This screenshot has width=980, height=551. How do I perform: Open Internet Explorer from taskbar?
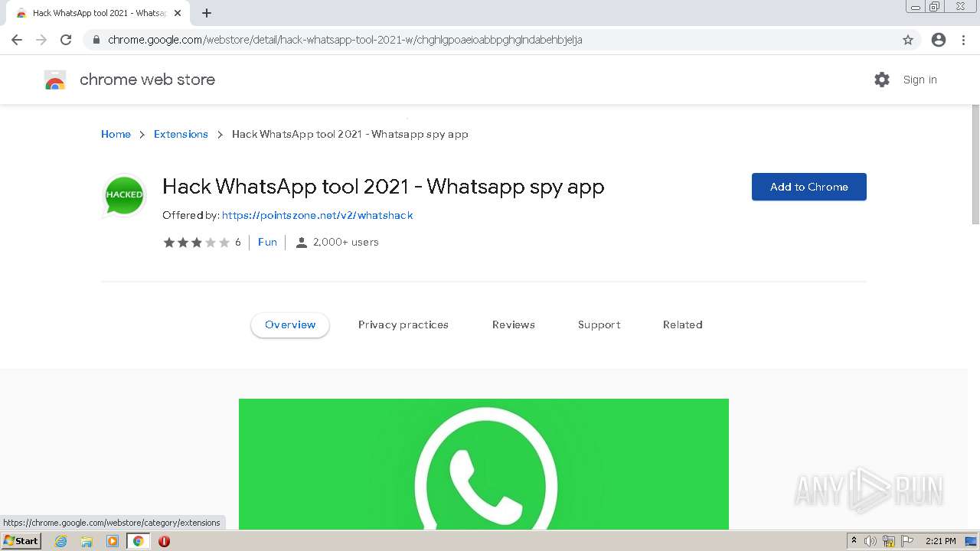(x=61, y=541)
